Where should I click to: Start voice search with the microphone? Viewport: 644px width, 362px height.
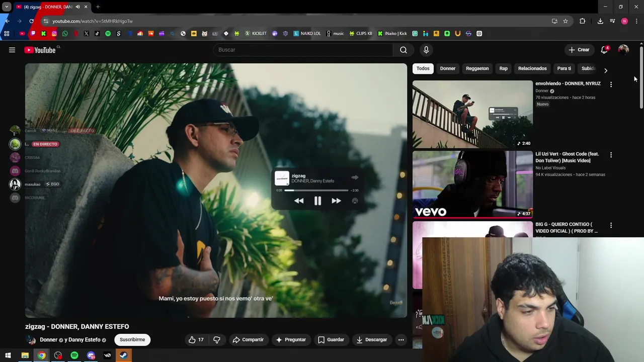click(426, 50)
